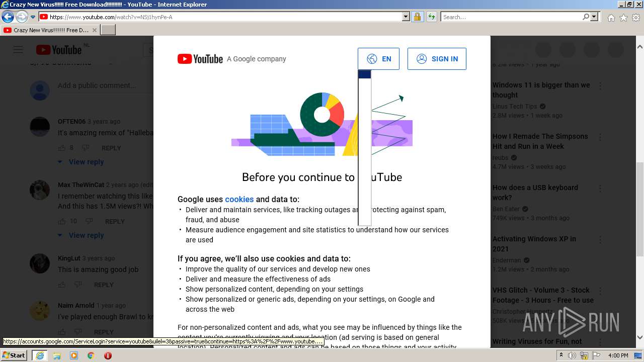Click the Favorites star icon
The width and height of the screenshot is (644, 362).
click(623, 18)
